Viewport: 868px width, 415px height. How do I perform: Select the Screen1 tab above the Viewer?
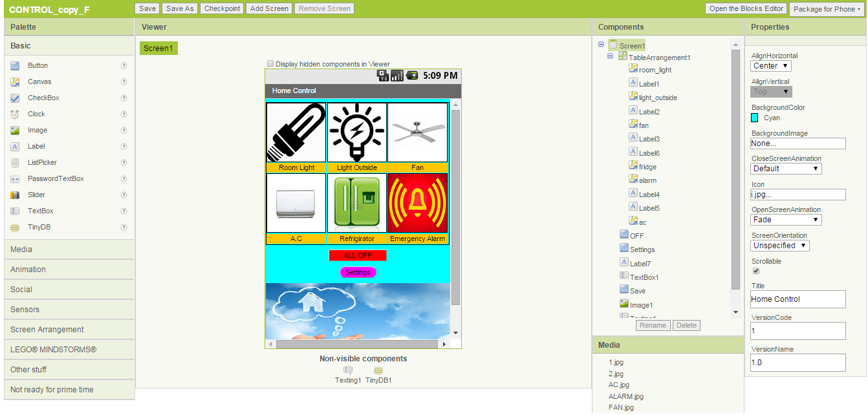coord(158,48)
